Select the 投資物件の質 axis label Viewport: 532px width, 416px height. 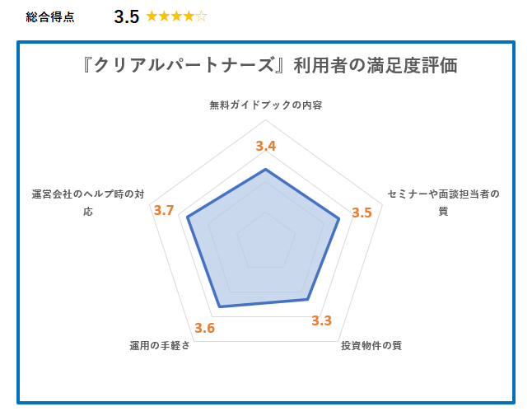(371, 345)
